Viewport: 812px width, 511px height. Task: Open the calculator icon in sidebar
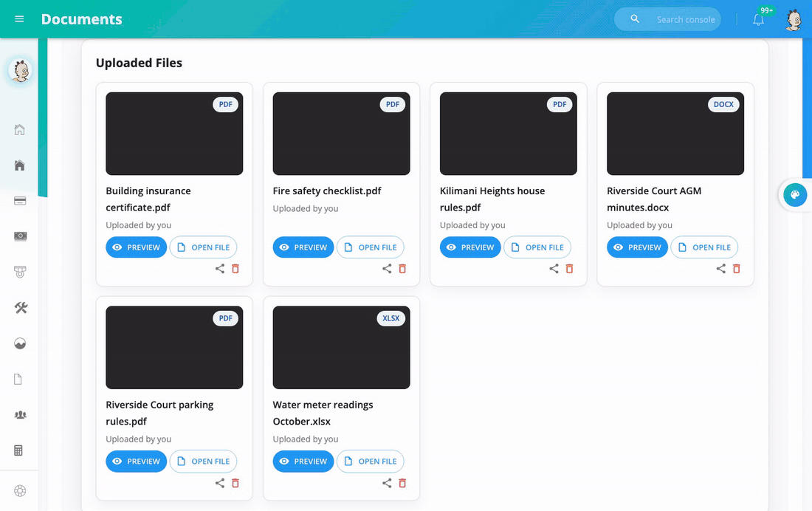[x=18, y=450]
